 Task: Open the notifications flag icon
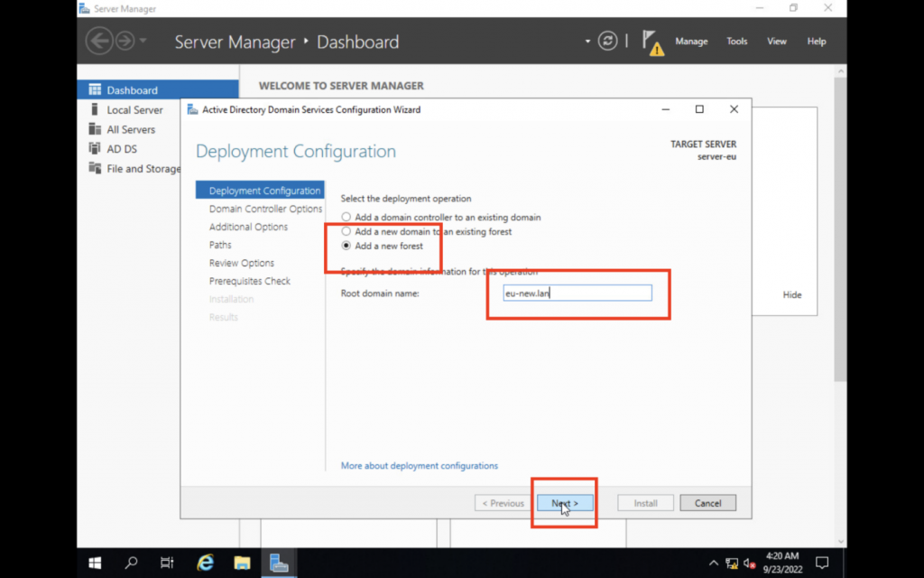[651, 42]
